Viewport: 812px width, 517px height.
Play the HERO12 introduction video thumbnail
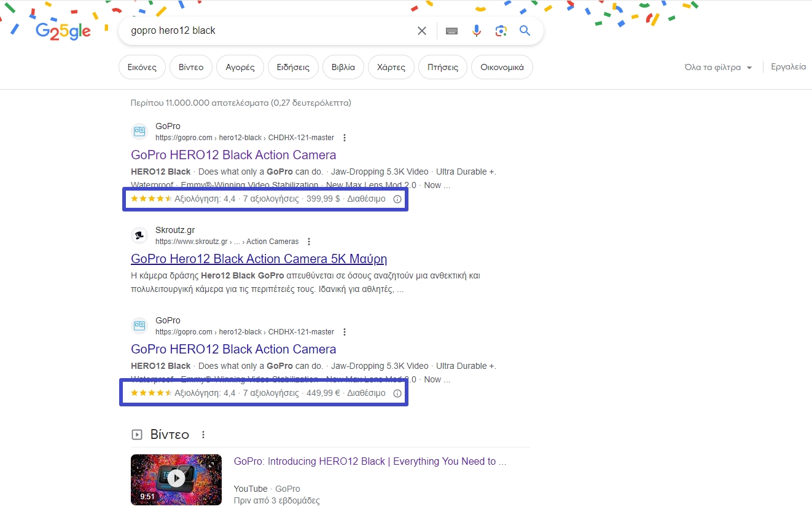tap(176, 480)
